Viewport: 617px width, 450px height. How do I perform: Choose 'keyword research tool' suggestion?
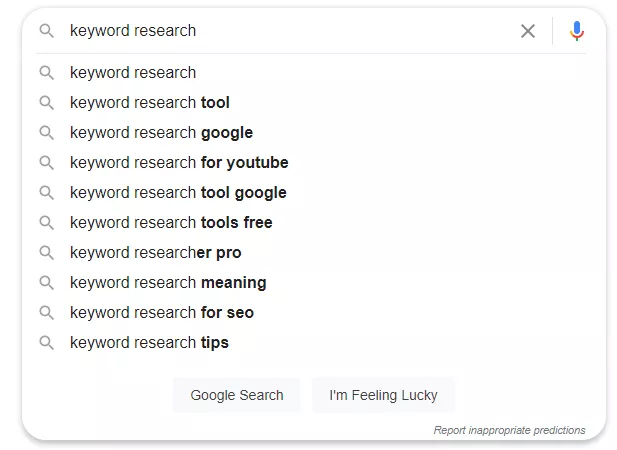pos(311,103)
